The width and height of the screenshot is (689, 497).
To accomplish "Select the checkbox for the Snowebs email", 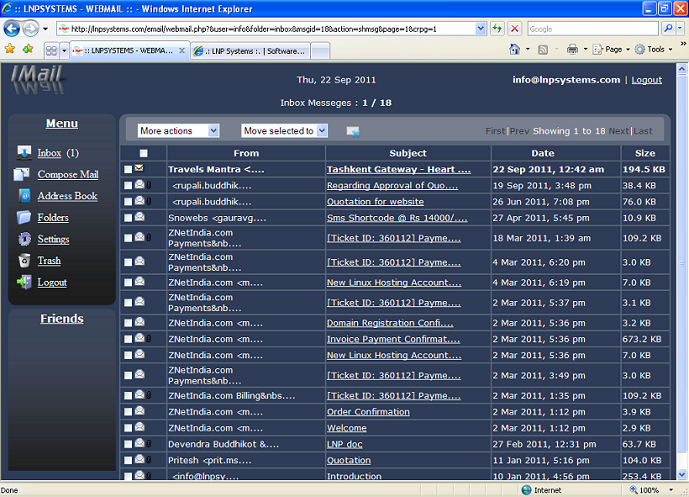I will (x=127, y=218).
